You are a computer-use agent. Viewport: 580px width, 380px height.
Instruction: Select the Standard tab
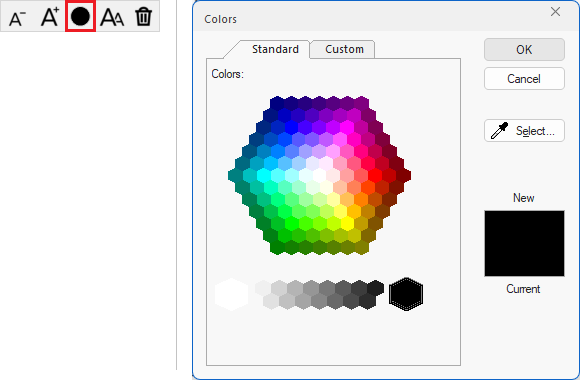275,49
